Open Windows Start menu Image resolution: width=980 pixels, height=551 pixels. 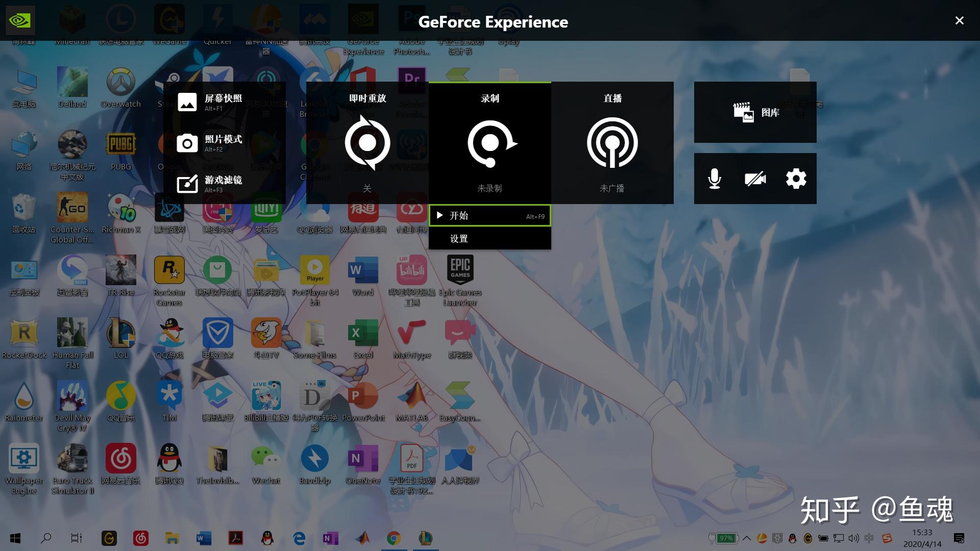(x=15, y=538)
